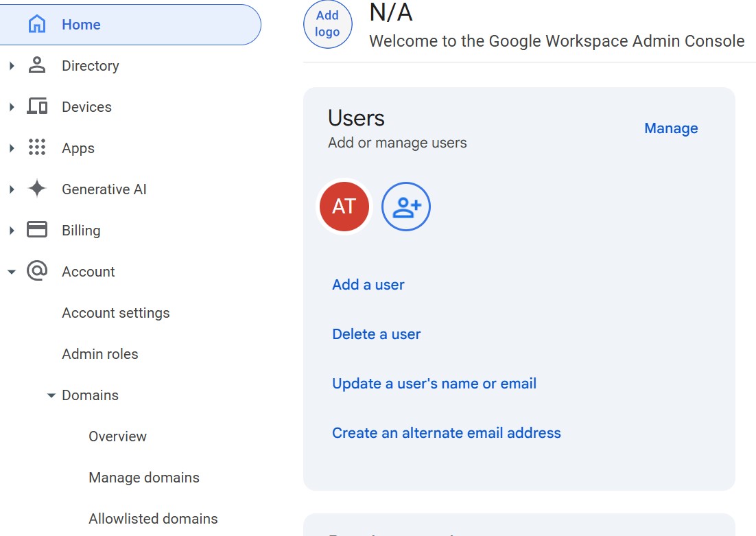Screen dimensions: 756x536
Task: Click the Devices icon in sidebar
Action: pos(36,107)
